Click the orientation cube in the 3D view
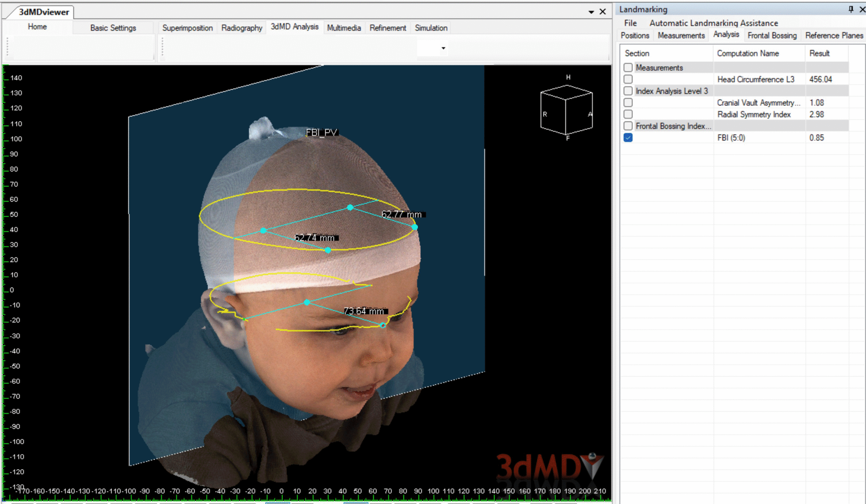 [x=566, y=110]
